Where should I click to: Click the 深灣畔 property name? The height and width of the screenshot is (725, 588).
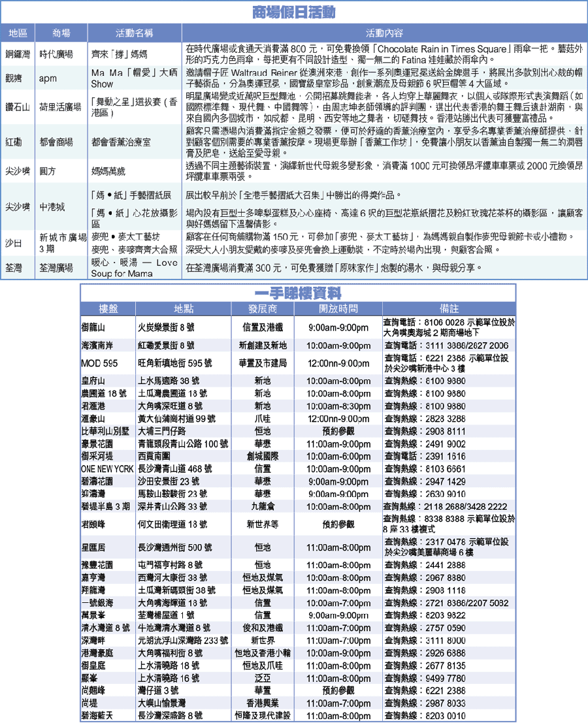93,640
